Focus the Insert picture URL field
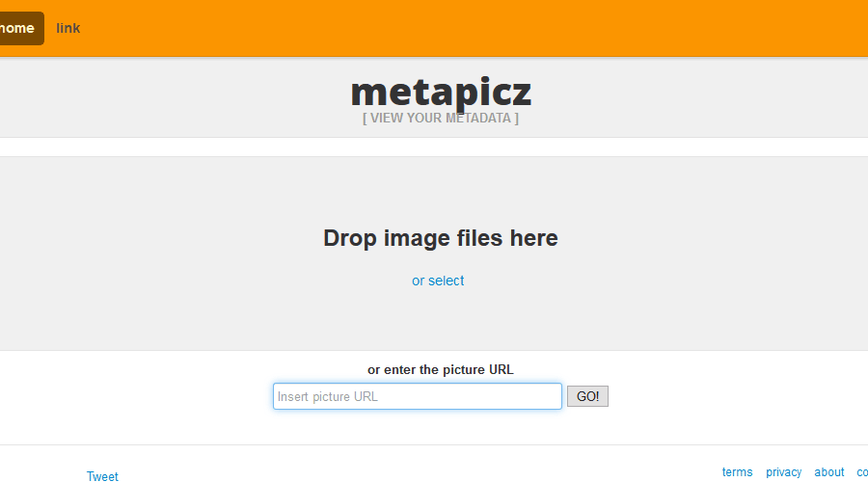The height and width of the screenshot is (482, 868). pyautogui.click(x=418, y=396)
